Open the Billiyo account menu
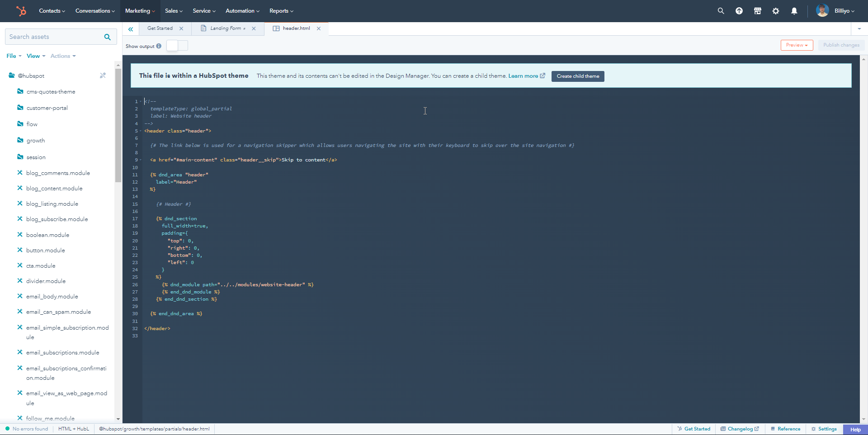868x435 pixels. coord(835,11)
